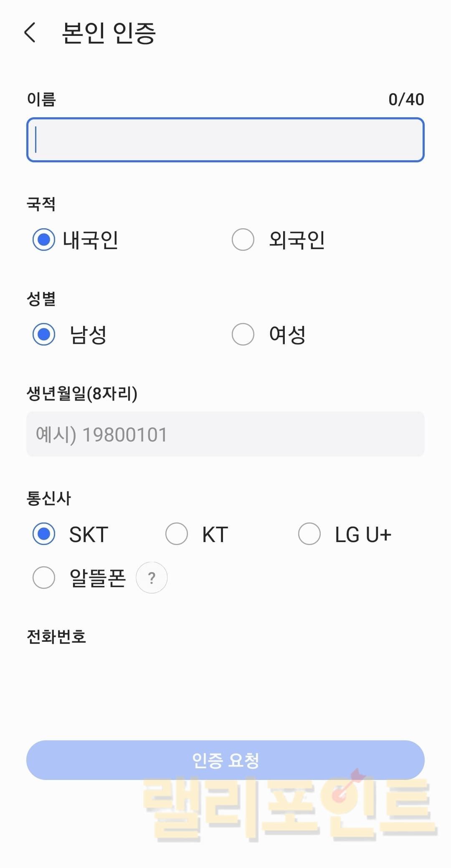Choose LG U+ carrier
451x868 pixels.
tap(309, 534)
